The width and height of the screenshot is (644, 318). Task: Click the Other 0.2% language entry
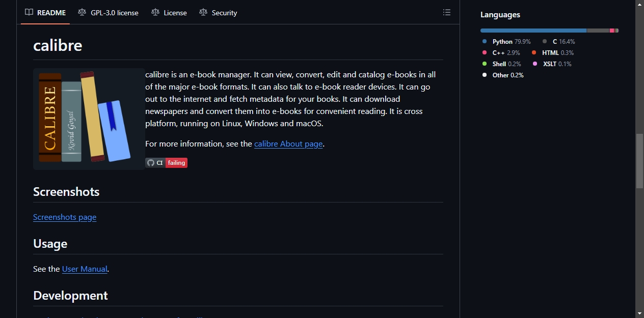pyautogui.click(x=503, y=75)
